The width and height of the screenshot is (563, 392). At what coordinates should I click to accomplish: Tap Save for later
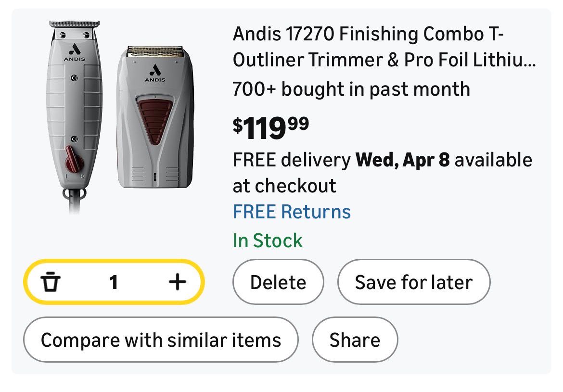(x=413, y=282)
